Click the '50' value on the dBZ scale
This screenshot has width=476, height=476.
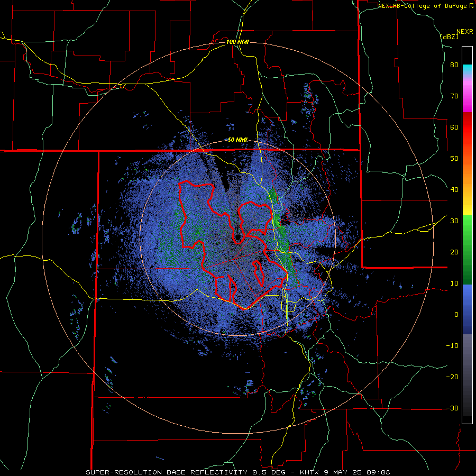click(454, 159)
